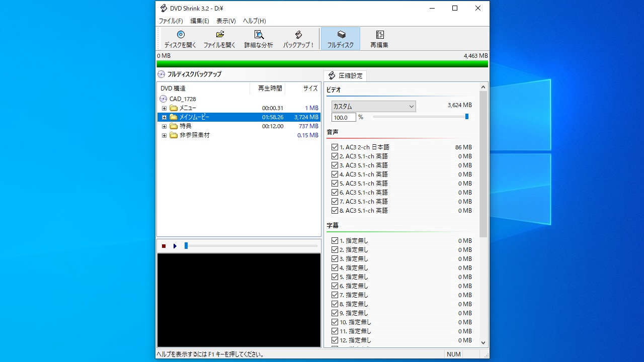Click the video compression ratio slider handle
The width and height of the screenshot is (644, 362).
click(x=467, y=117)
